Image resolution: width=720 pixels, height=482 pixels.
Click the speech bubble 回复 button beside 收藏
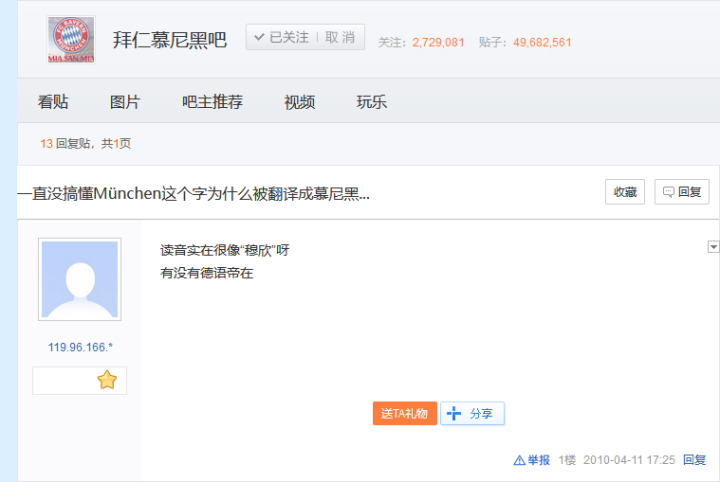[x=681, y=192]
